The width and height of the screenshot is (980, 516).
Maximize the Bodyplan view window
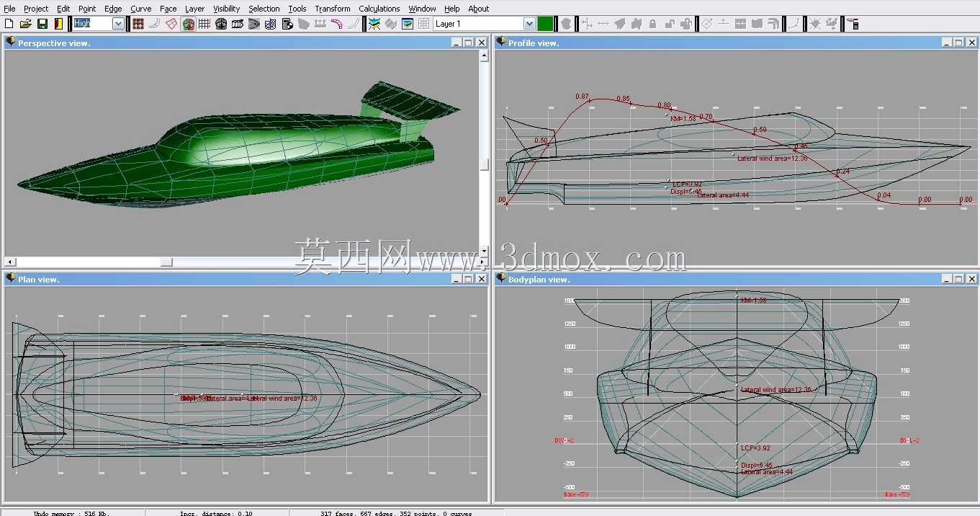(x=958, y=279)
